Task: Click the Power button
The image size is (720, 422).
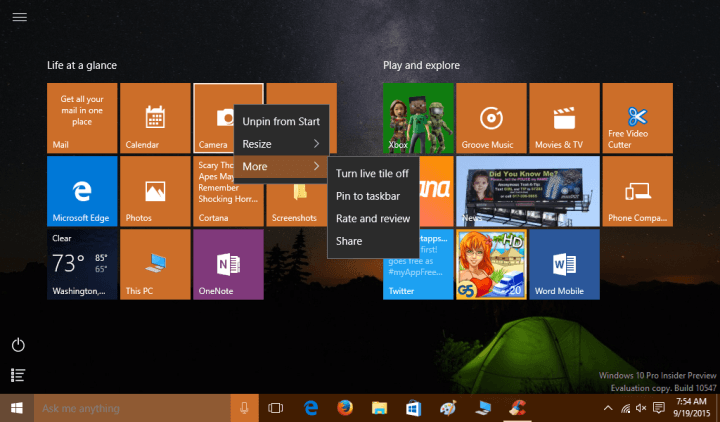Action: pyautogui.click(x=18, y=345)
